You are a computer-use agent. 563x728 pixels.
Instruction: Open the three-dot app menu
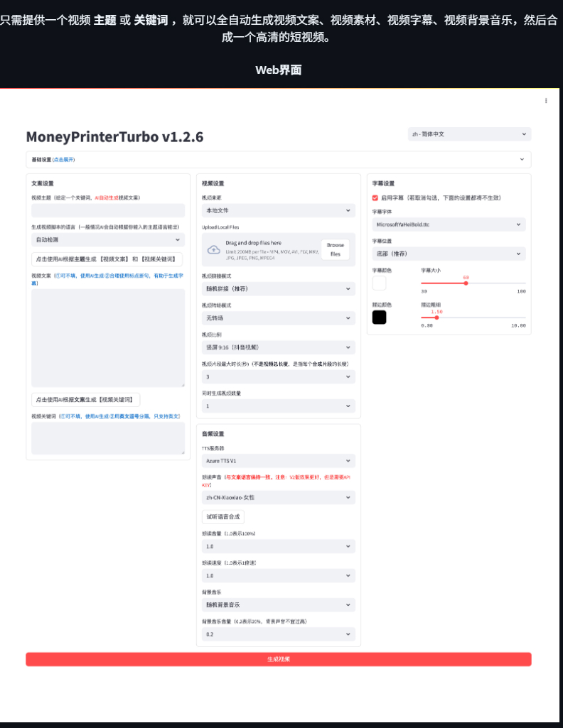(546, 101)
